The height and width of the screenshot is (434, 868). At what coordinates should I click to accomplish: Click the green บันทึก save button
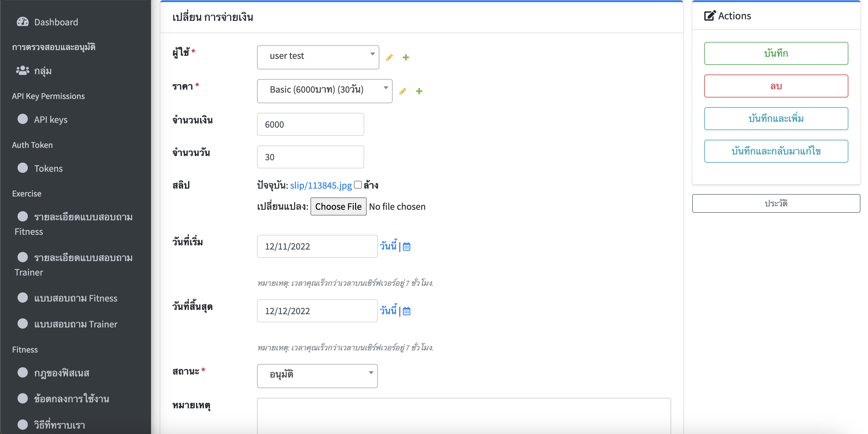pyautogui.click(x=775, y=53)
